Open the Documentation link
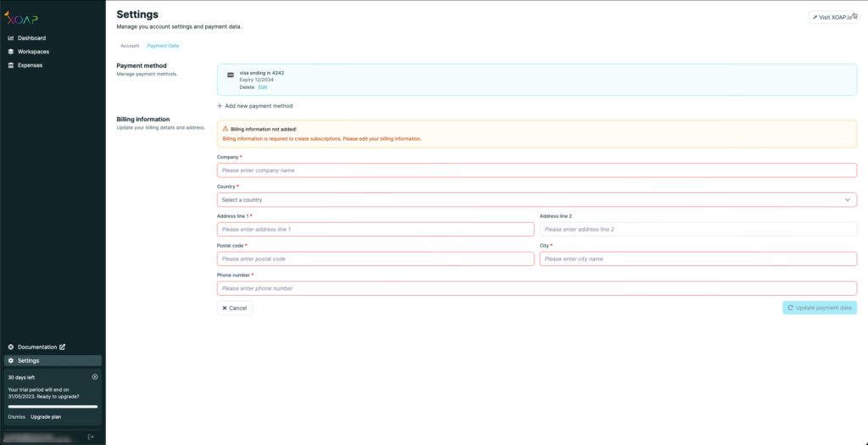This screenshot has height=445, width=868. [37, 347]
